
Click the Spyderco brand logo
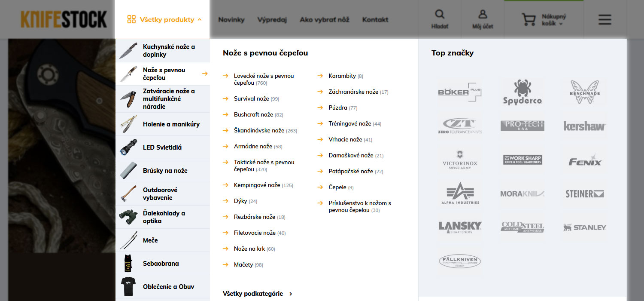(x=522, y=92)
